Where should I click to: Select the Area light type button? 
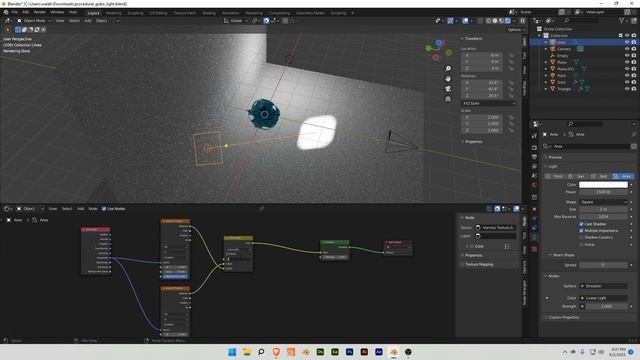[x=622, y=176]
